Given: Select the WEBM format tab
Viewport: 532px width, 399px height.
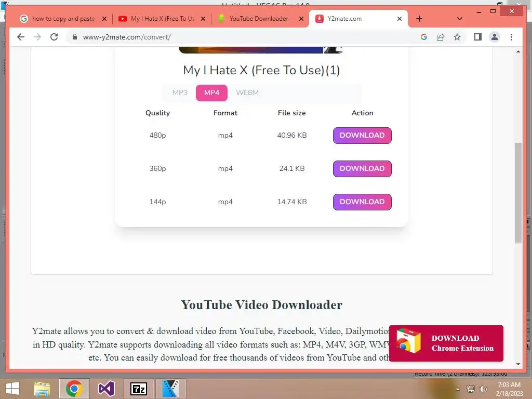Looking at the screenshot, I should click(x=247, y=92).
